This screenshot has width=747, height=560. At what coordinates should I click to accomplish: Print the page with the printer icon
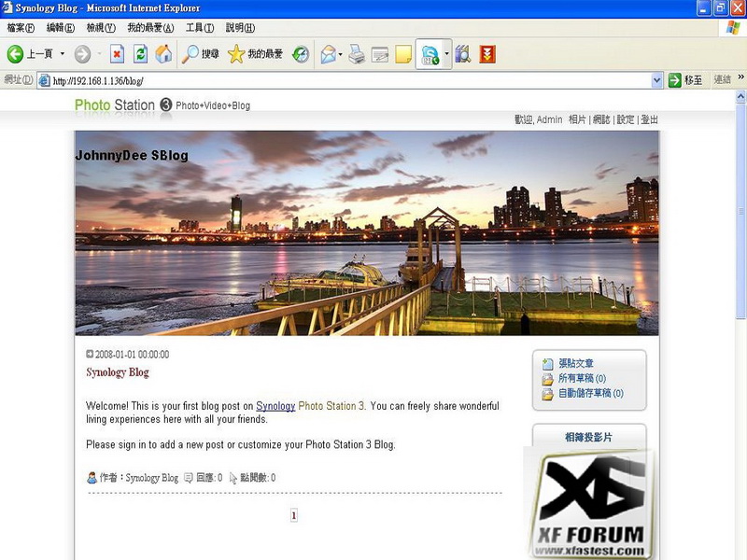[357, 54]
